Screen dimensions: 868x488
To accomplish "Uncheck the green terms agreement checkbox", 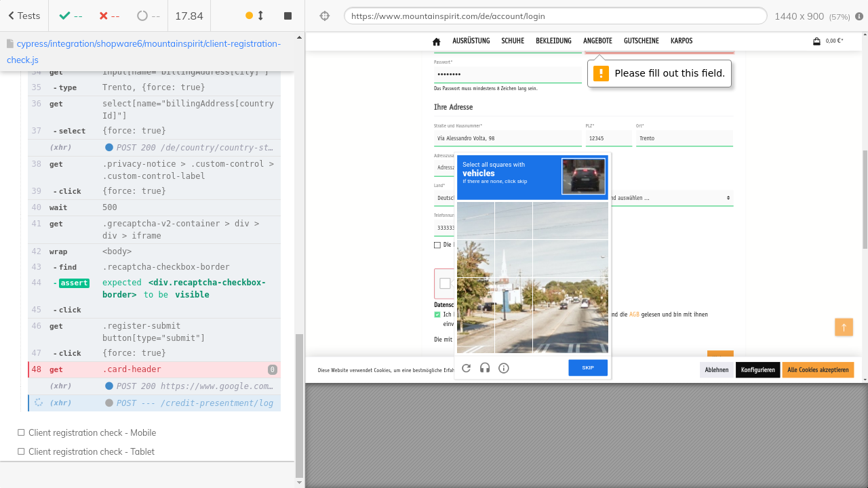I will pyautogui.click(x=437, y=314).
